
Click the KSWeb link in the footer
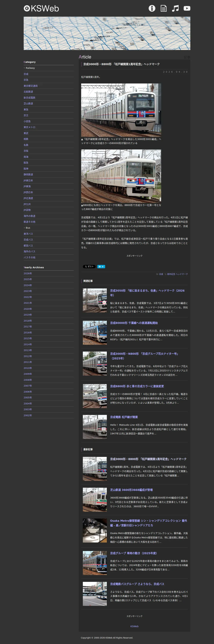[x=134, y=626]
